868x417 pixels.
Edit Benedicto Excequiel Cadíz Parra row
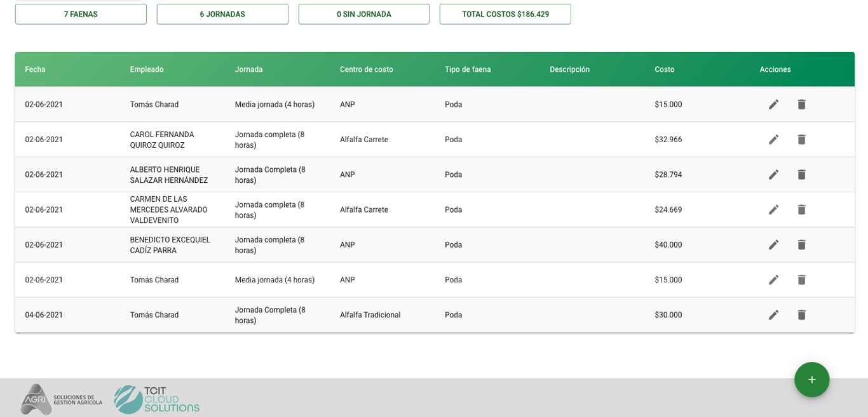(773, 245)
